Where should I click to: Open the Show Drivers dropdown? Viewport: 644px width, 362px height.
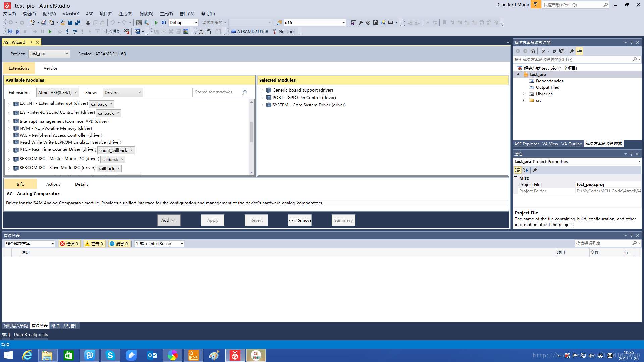122,92
